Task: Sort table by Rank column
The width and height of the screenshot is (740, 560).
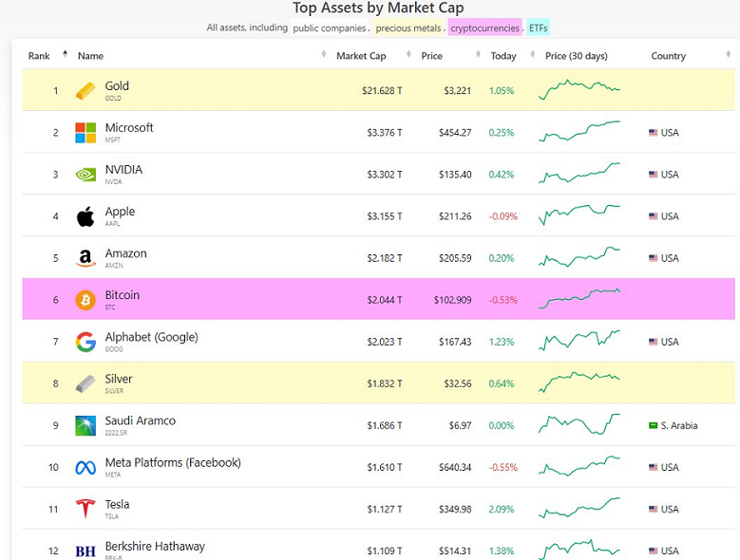Action: pos(39,56)
